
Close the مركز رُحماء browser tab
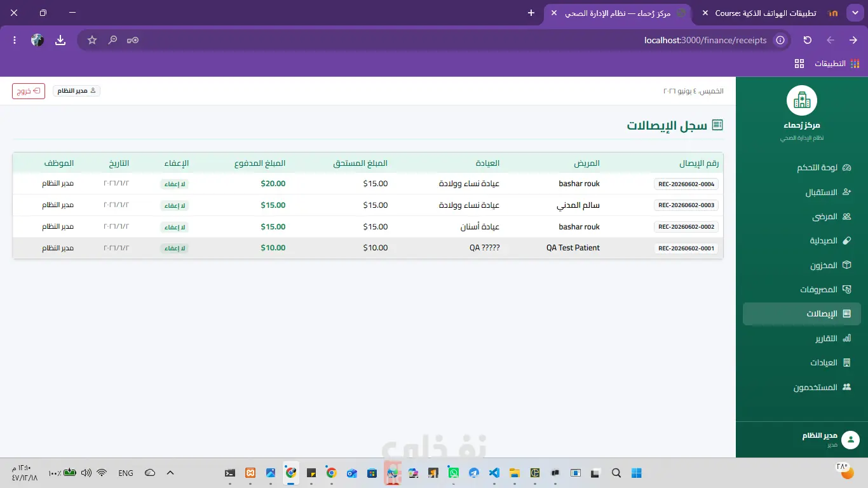tap(554, 13)
